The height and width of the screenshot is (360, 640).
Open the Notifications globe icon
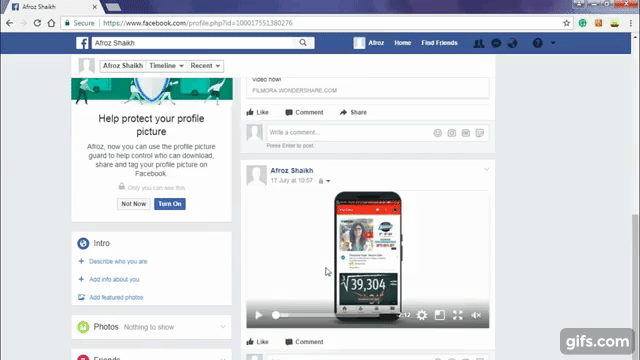[x=512, y=43]
